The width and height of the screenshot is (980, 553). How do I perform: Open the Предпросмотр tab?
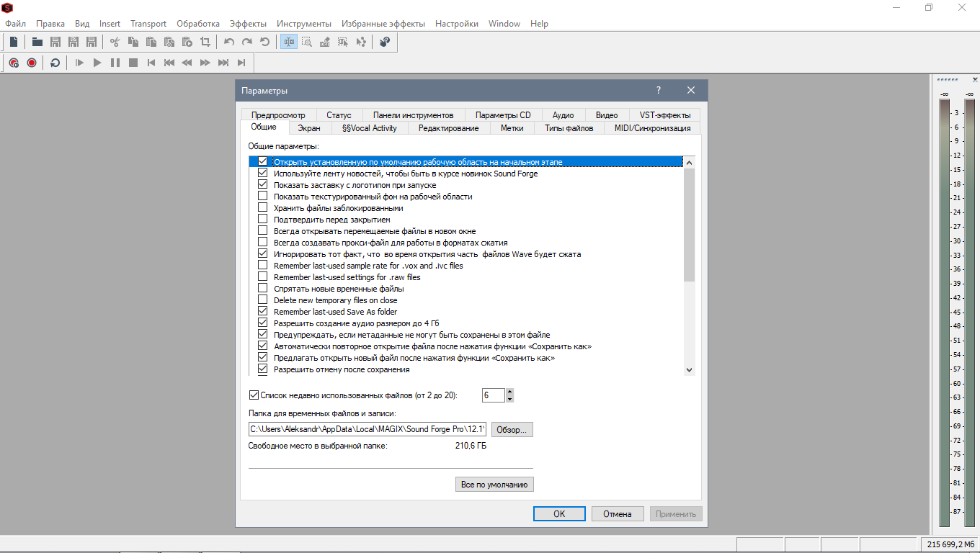coord(278,115)
